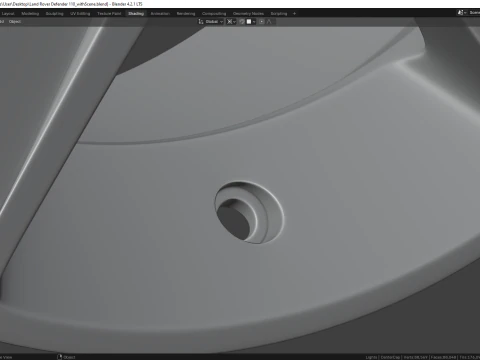Switch to the Scripting workspace tab
Screen dimensions: 480x360
click(x=279, y=14)
